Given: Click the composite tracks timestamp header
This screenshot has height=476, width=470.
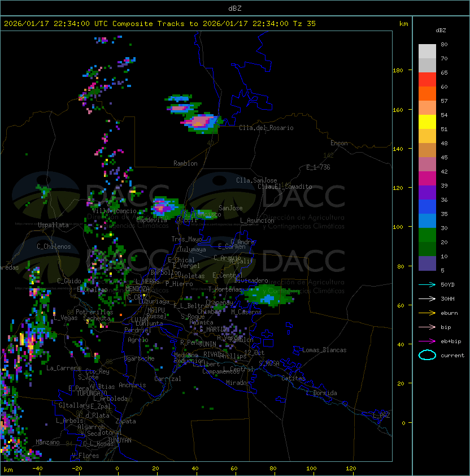Looking at the screenshot, I should tap(160, 23).
